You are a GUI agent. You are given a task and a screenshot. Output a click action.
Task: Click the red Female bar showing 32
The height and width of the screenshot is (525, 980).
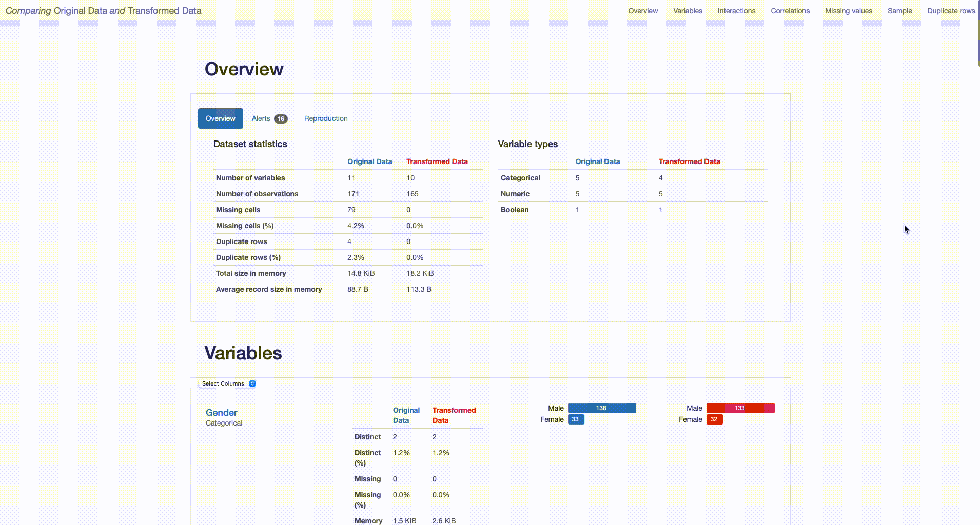pyautogui.click(x=714, y=419)
